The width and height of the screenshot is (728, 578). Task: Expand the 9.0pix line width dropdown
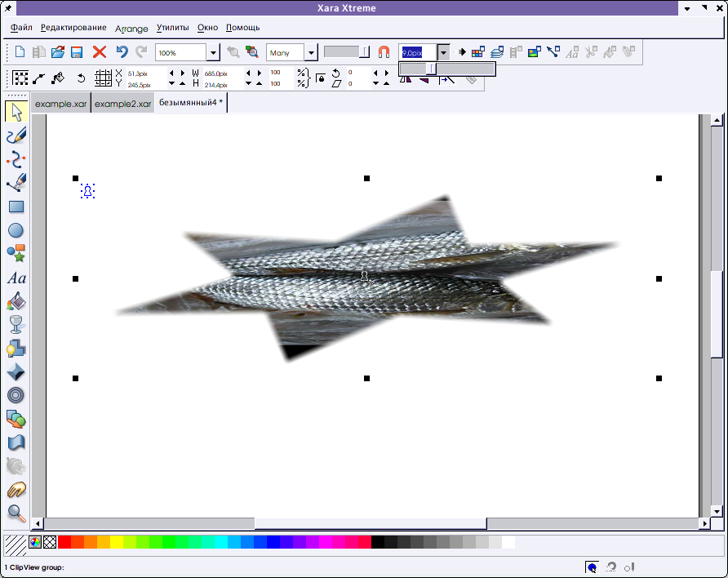coord(443,52)
